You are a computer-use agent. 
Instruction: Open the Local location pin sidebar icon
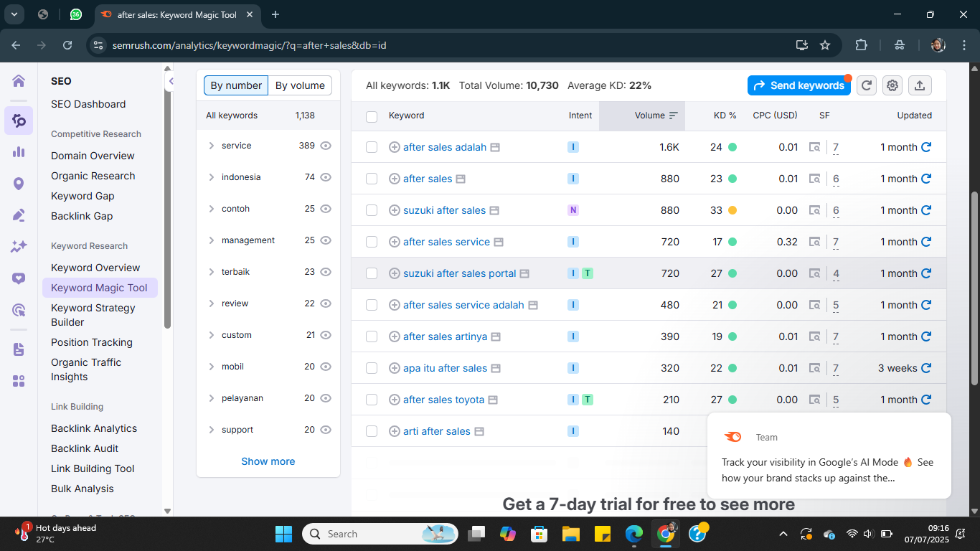coord(19,184)
